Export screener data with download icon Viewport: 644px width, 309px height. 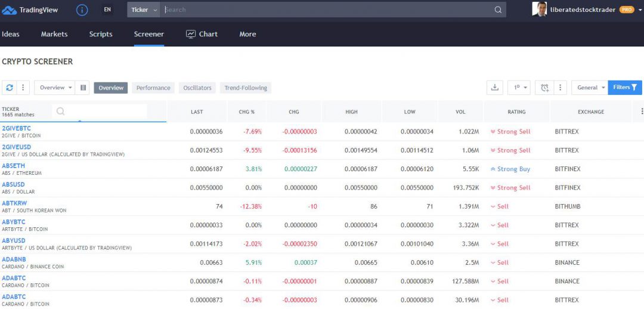(x=495, y=88)
